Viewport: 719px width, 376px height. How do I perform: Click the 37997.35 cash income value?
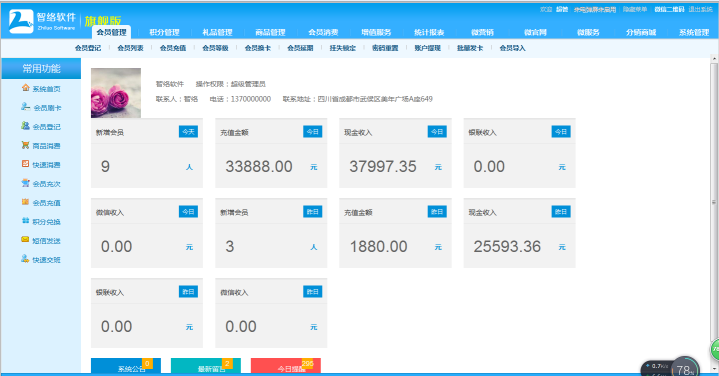tap(383, 166)
